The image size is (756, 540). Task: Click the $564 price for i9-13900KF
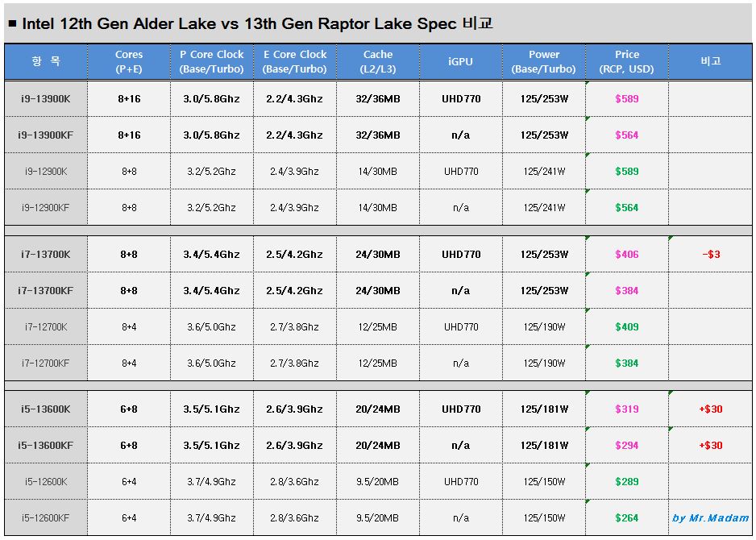click(627, 135)
